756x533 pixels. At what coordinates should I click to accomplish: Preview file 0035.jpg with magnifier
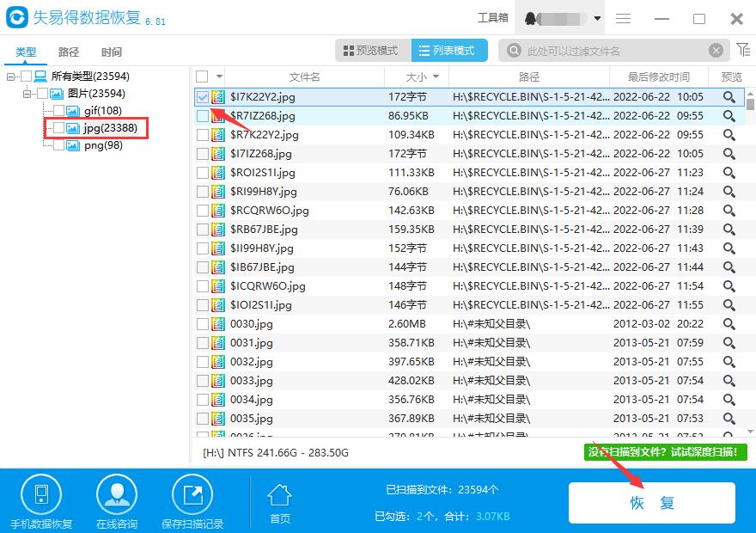pos(729,419)
